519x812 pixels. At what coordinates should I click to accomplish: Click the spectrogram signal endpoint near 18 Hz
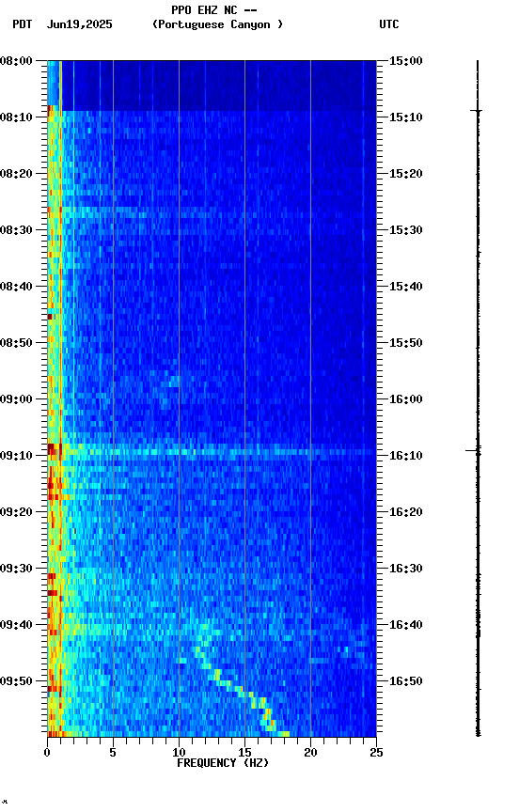click(283, 733)
